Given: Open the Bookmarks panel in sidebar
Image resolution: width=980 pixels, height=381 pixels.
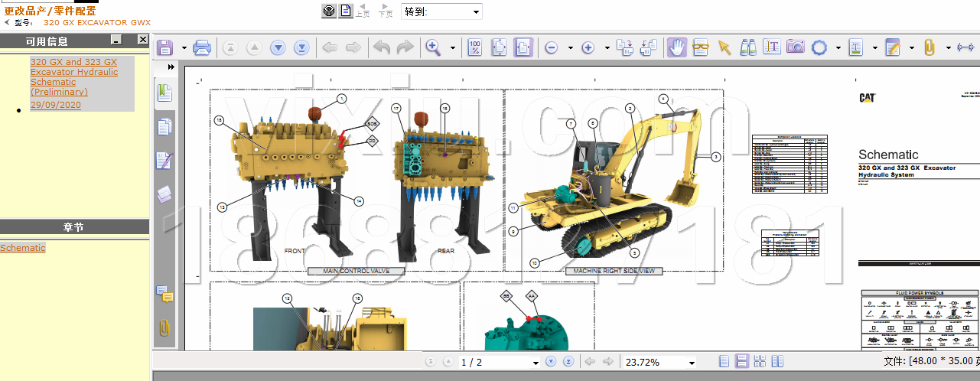Looking at the screenshot, I should [x=164, y=93].
